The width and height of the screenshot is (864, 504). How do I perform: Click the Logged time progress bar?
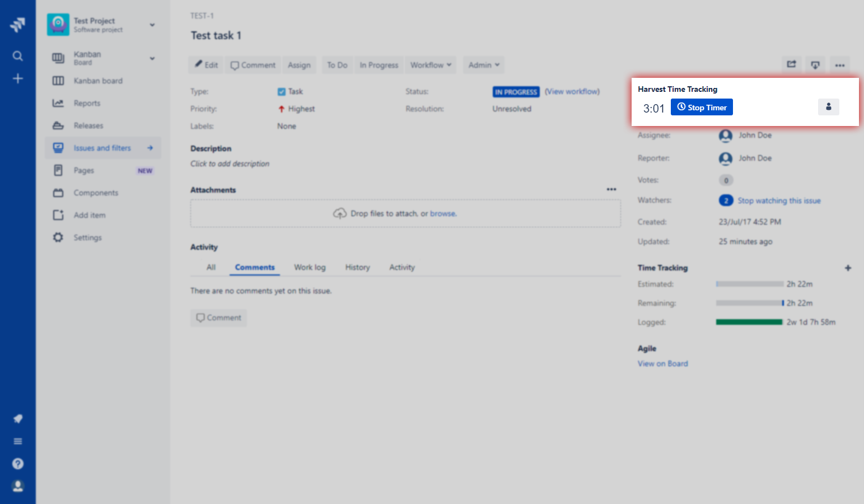(749, 322)
